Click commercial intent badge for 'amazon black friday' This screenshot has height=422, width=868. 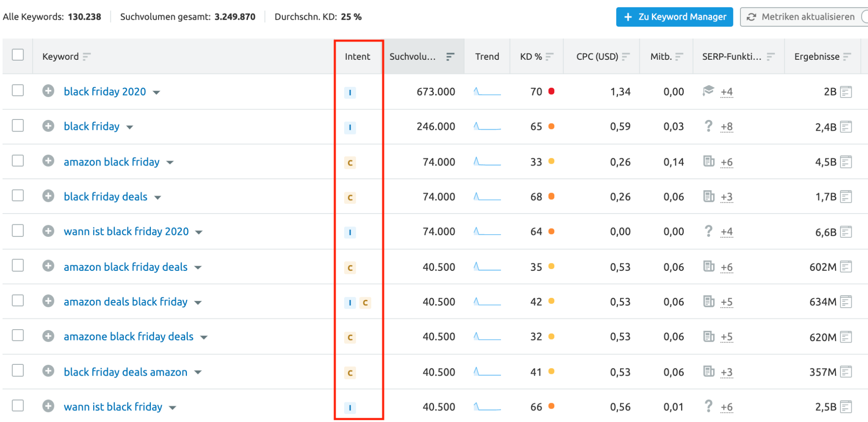click(350, 163)
